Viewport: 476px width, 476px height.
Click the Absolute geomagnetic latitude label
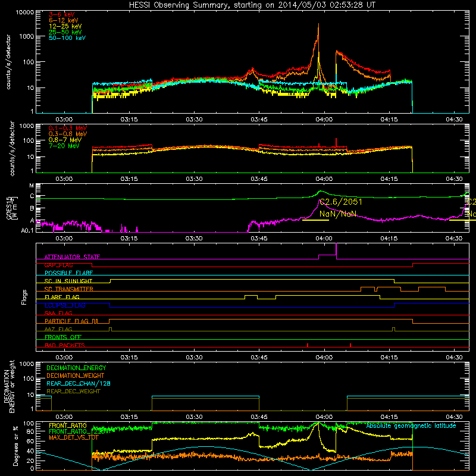(x=411, y=426)
